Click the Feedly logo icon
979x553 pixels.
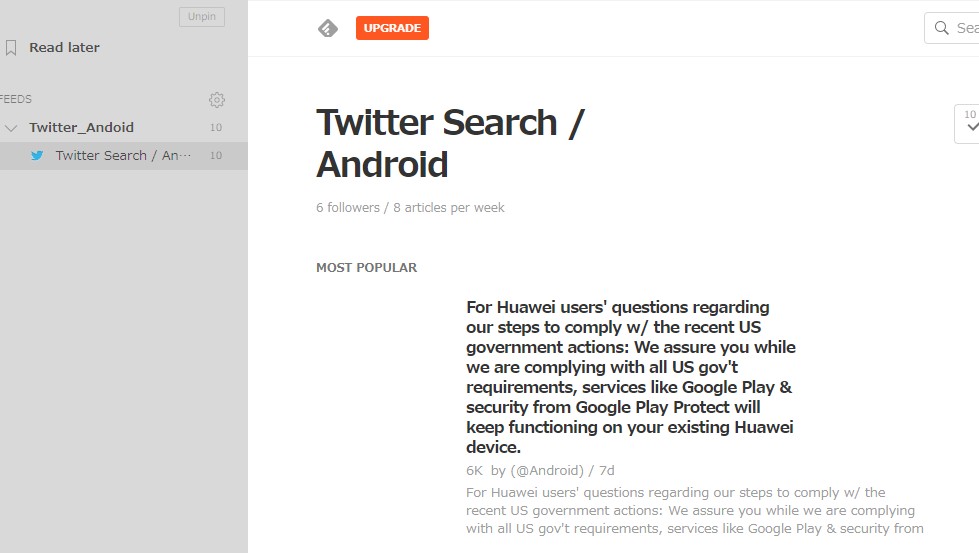[x=328, y=28]
